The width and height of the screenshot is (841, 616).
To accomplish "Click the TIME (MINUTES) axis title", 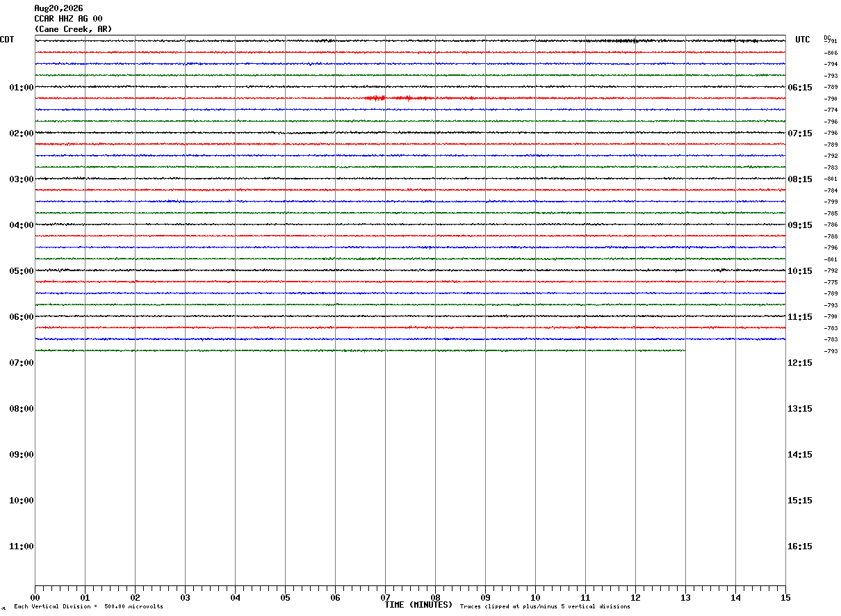I will (x=418, y=605).
